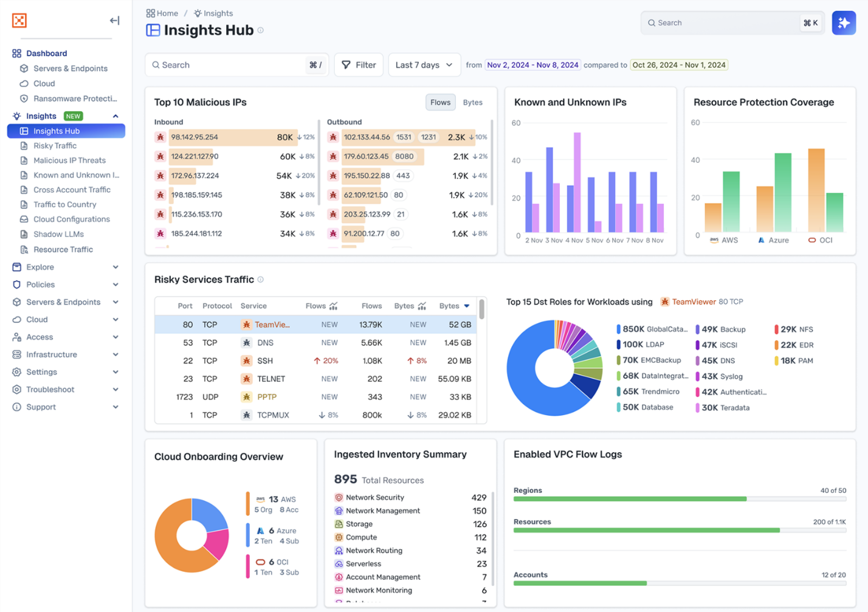Viewport: 868px width, 612px height.
Task: Sort by Bytes column dropdown arrow
Action: point(467,306)
